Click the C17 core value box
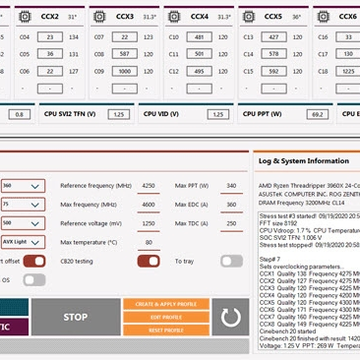The image size is (360, 360). pos(348,54)
